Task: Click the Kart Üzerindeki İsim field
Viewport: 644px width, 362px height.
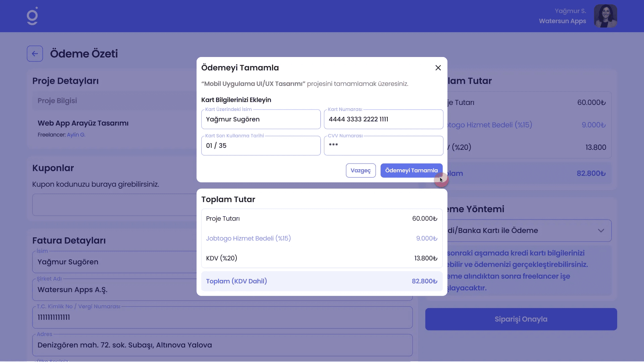Action: click(x=261, y=119)
